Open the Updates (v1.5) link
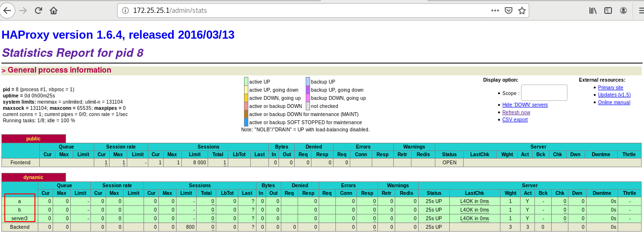The image size is (644, 245). (x=614, y=95)
